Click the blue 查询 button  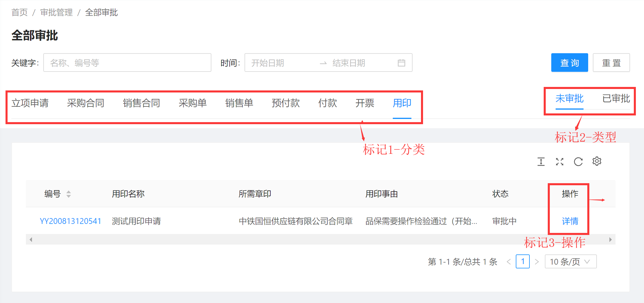tap(570, 63)
